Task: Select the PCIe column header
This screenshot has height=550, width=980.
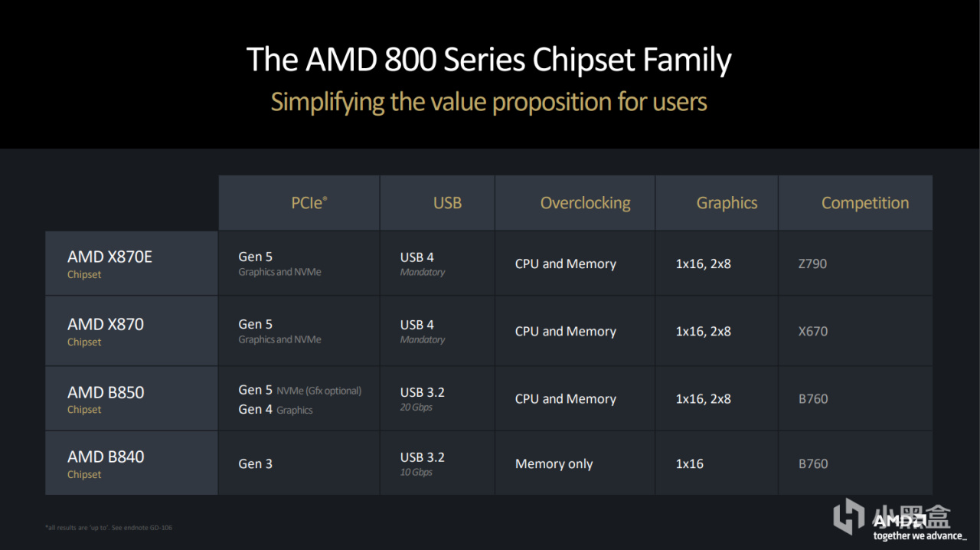Action: coord(309,203)
